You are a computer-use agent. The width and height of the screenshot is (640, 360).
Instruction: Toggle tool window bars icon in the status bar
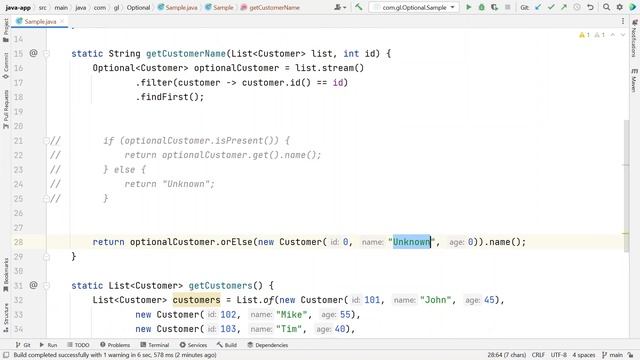(x=6, y=355)
